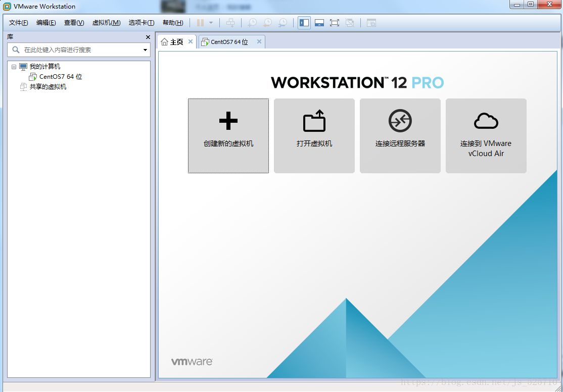Enter full screen mode icon
The image size is (563, 392).
334,23
